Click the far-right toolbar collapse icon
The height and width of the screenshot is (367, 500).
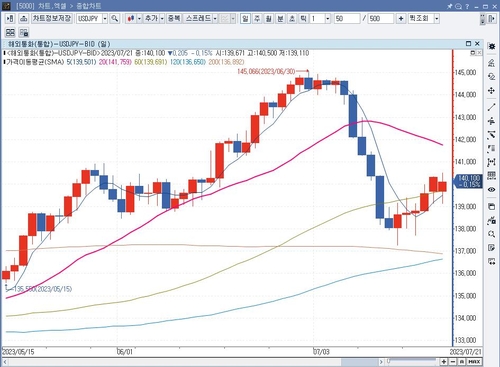point(491,18)
